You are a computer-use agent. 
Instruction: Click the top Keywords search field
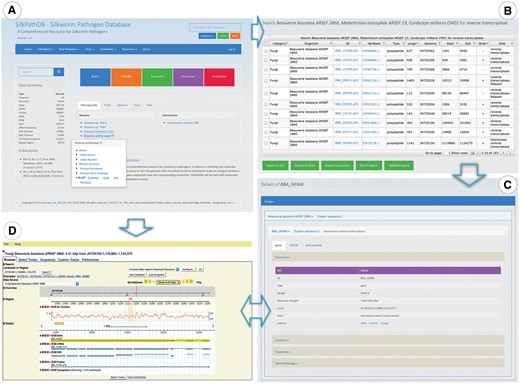(215, 27)
